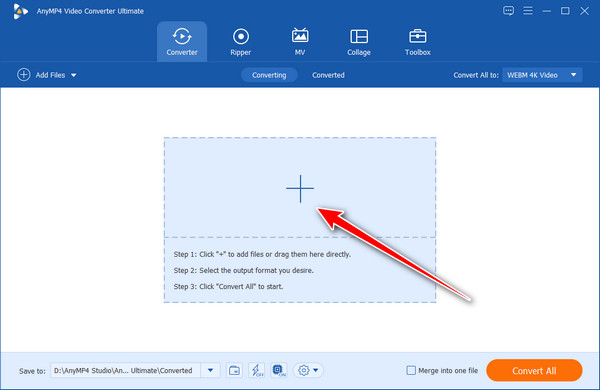The width and height of the screenshot is (600, 390).
Task: Toggle the high-speed conversion lightning icon
Action: (256, 370)
